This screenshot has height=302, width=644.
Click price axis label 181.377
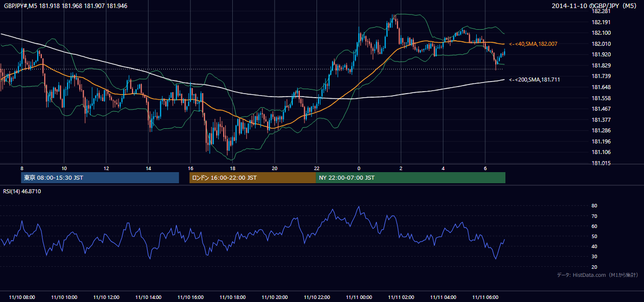pos(601,120)
